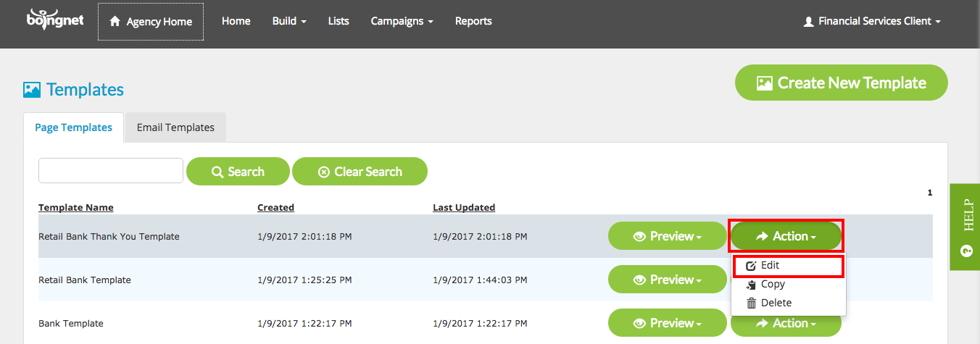Click the user profile silhouette icon

(809, 22)
